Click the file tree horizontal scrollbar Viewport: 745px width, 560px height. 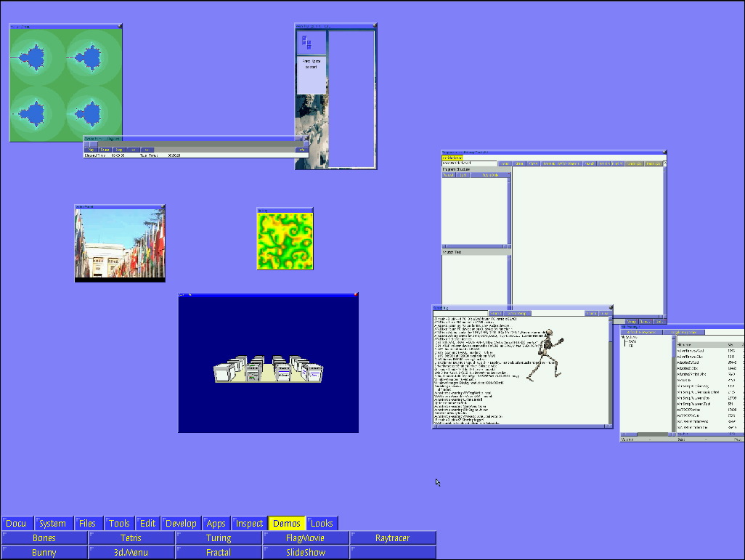tap(647, 434)
